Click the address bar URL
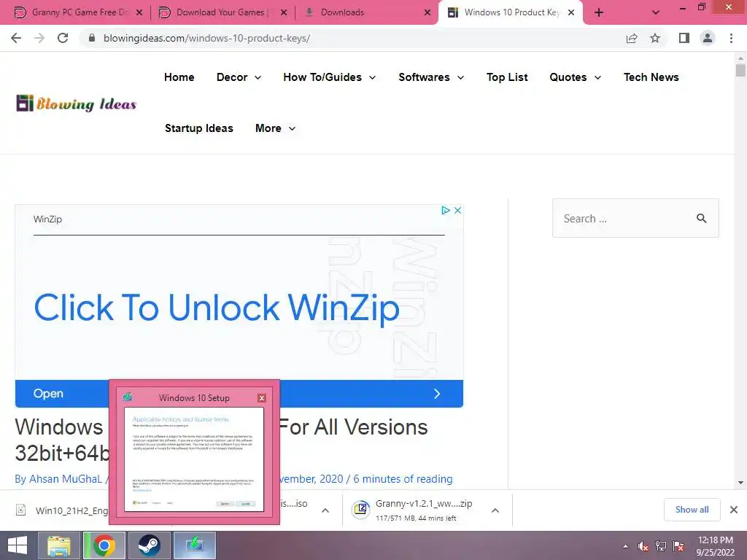 (x=206, y=38)
